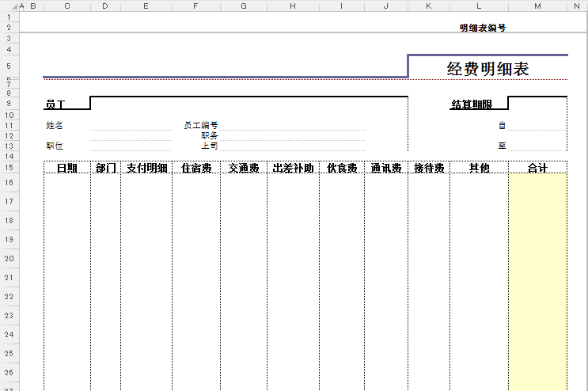This screenshot has height=391, width=588.
Task: Select the 出差补助 table header cell
Action: pyautogui.click(x=293, y=168)
